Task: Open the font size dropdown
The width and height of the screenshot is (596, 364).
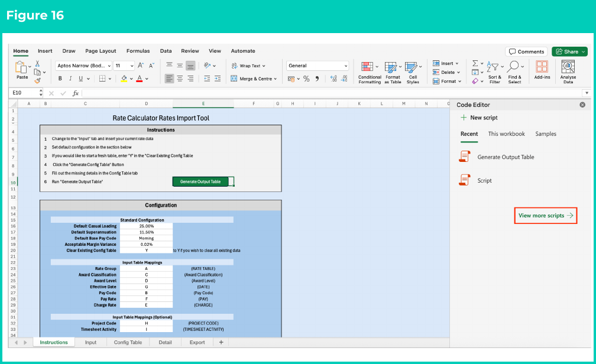Action: 132,66
